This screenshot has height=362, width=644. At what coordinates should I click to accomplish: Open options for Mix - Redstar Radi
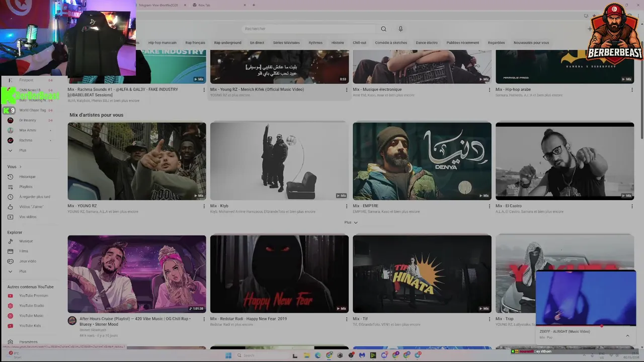click(347, 319)
